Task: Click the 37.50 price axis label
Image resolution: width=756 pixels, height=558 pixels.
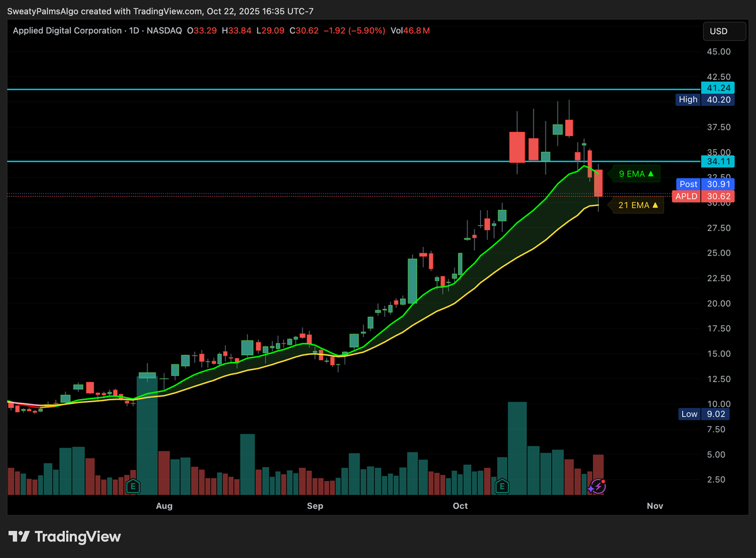Action: point(719,127)
